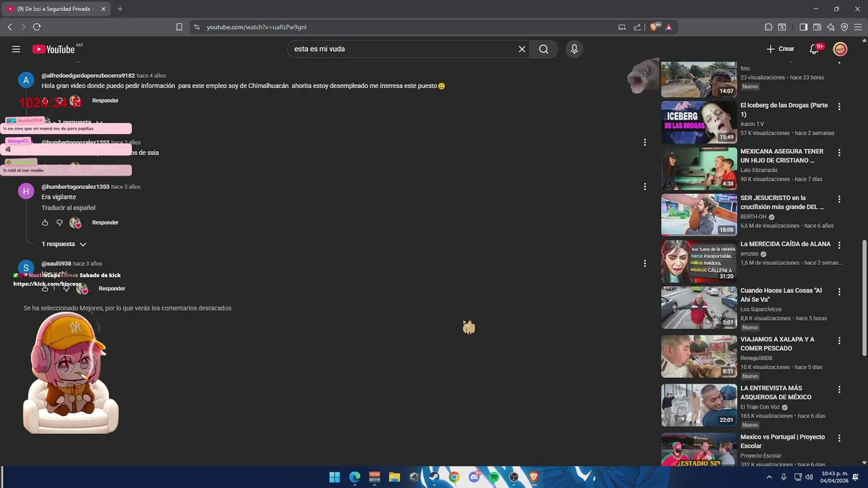
Task: Start voice search with microphone
Action: 574,49
